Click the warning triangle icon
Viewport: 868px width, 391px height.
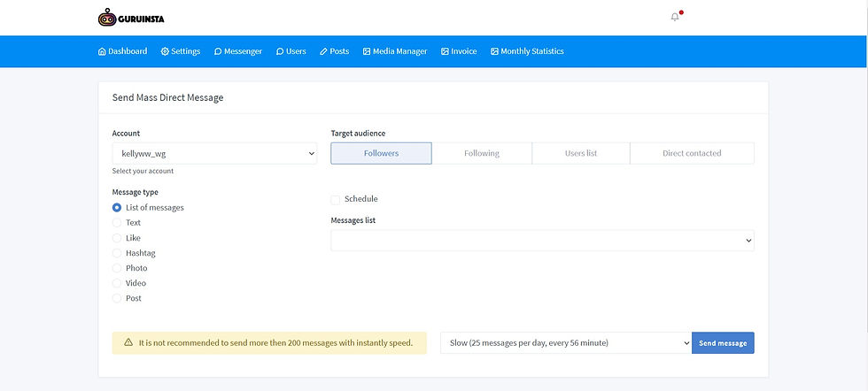tap(128, 342)
